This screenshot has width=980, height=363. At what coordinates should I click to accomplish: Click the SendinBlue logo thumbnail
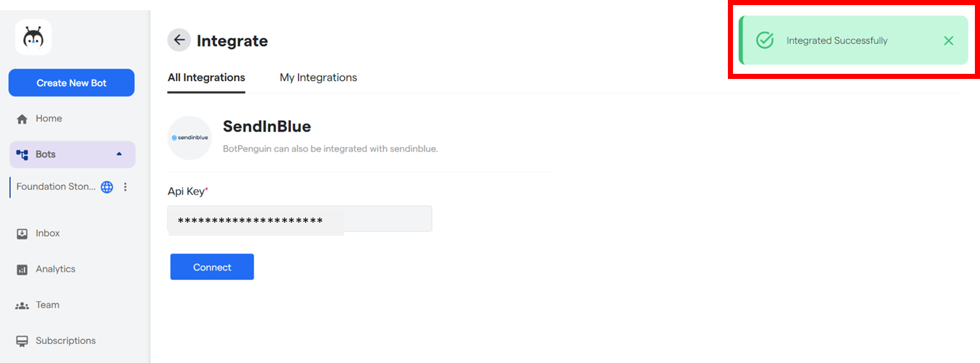click(x=190, y=138)
